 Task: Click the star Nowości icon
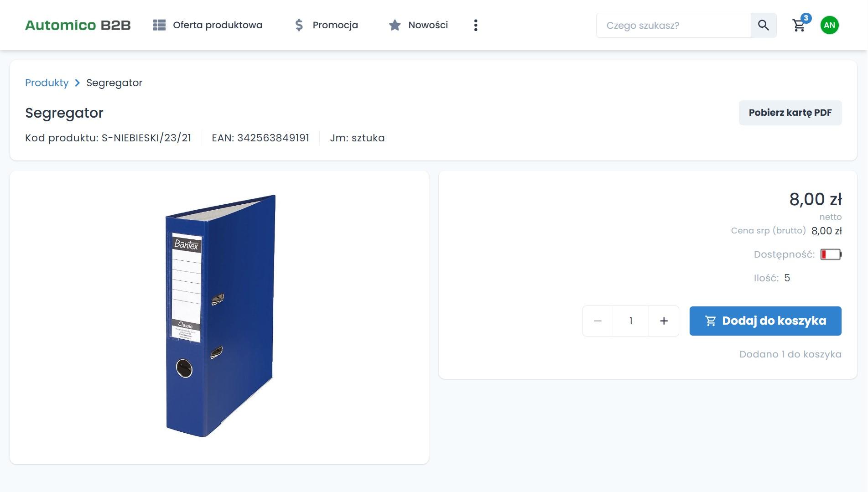point(395,25)
